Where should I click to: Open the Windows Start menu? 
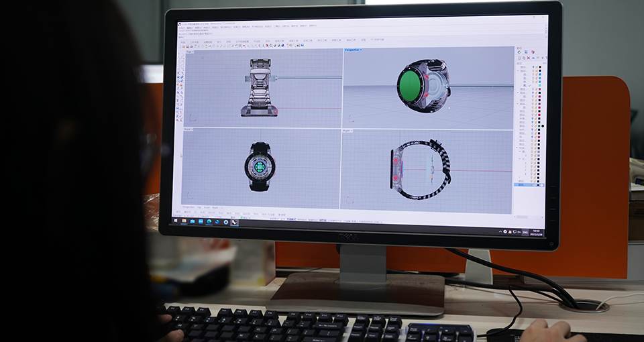176,221
